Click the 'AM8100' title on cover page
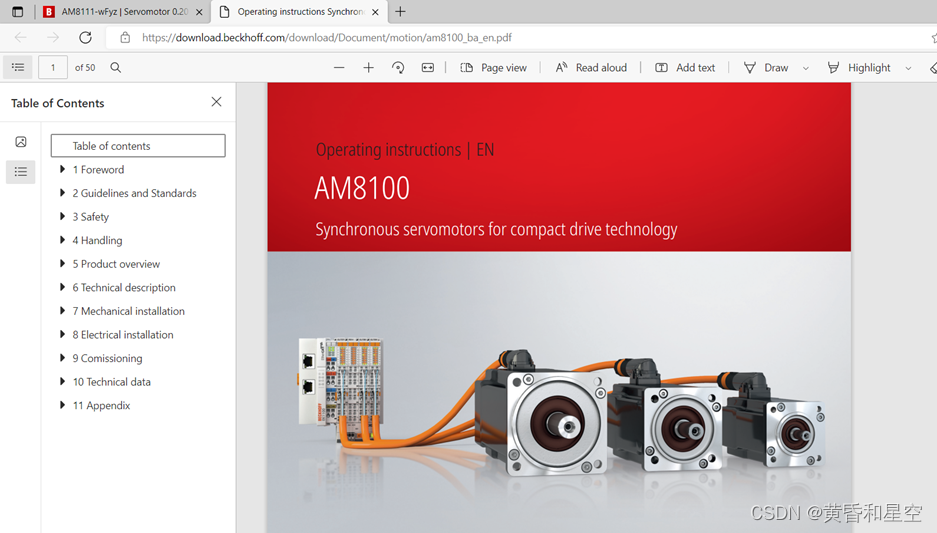Image resolution: width=937 pixels, height=533 pixels. click(x=362, y=188)
